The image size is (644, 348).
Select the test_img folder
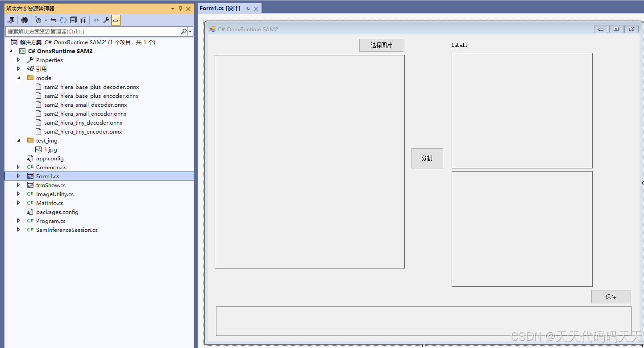click(47, 141)
